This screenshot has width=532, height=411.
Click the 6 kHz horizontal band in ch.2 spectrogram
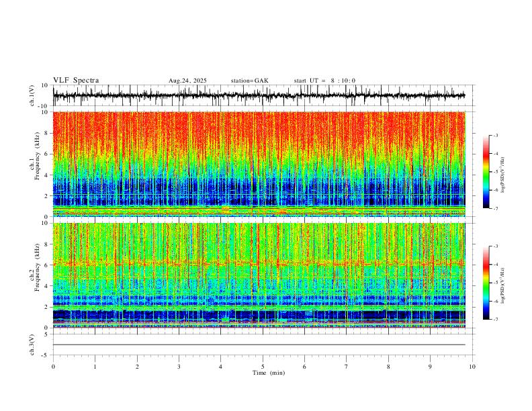click(x=259, y=264)
